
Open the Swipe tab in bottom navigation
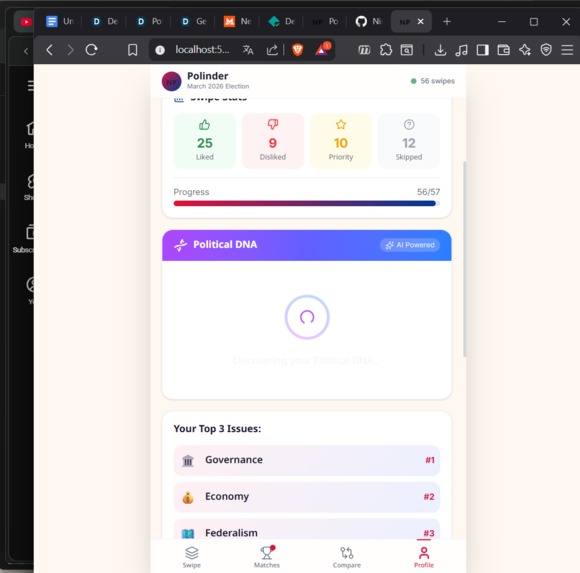192,557
